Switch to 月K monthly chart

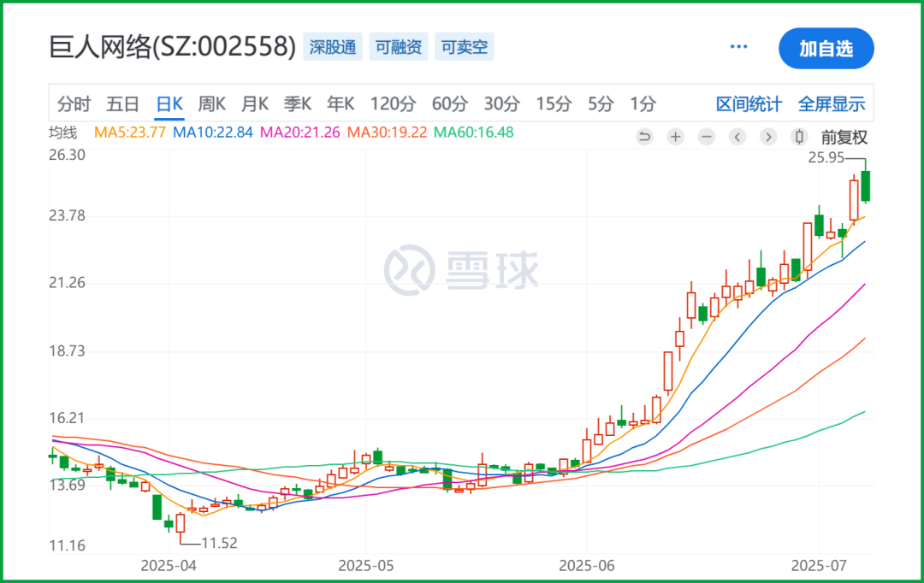[x=255, y=104]
